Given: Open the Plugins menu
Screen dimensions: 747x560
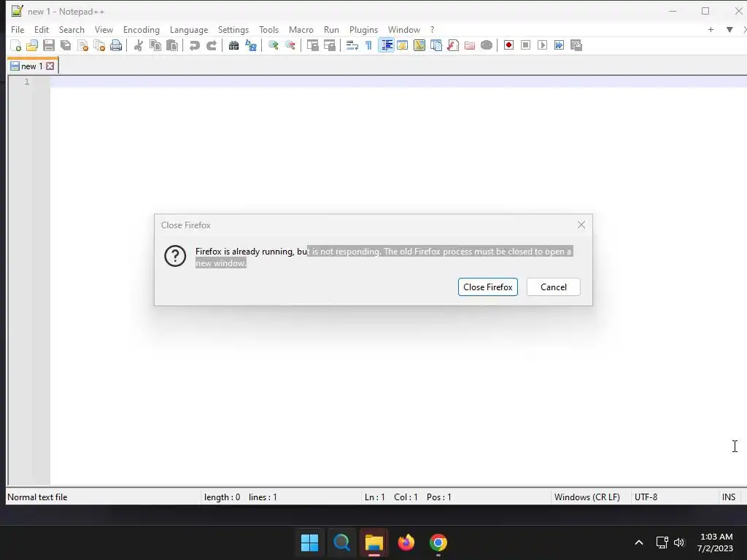Looking at the screenshot, I should point(363,29).
